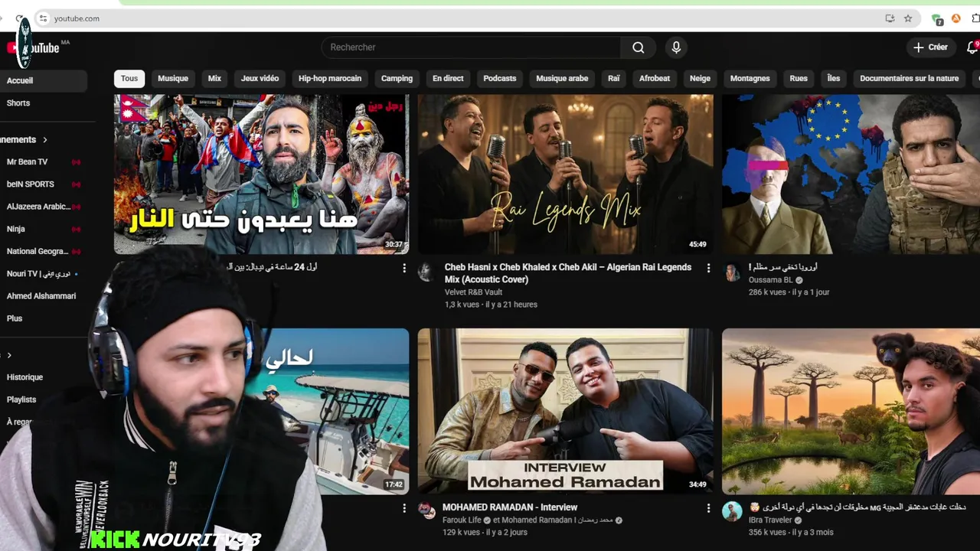Screen dimensions: 980x551
Task: Select the 'Îles' filter chip
Action: (x=834, y=78)
